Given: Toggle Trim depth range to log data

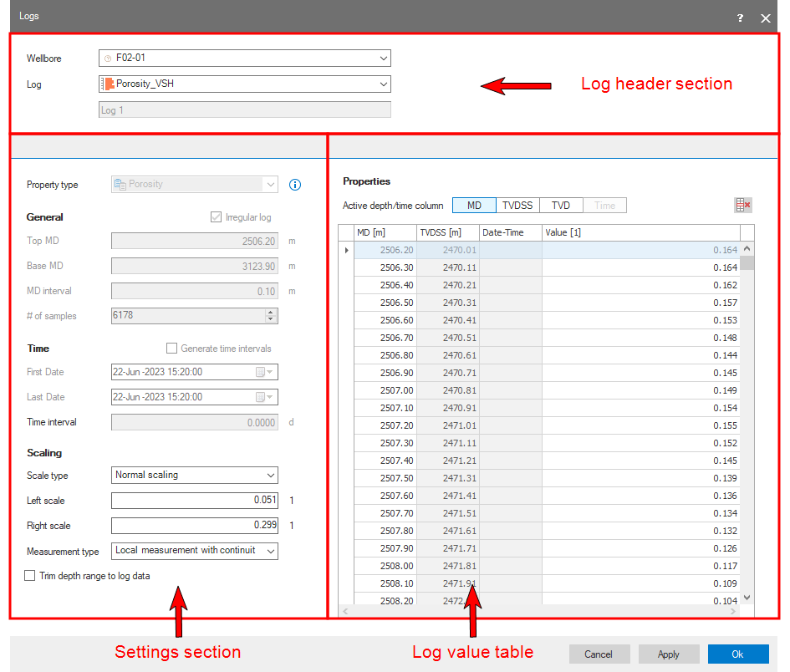Looking at the screenshot, I should click(31, 576).
